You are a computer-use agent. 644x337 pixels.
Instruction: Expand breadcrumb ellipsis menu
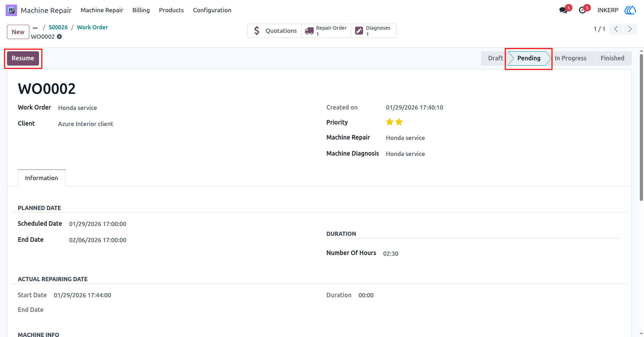tap(35, 28)
